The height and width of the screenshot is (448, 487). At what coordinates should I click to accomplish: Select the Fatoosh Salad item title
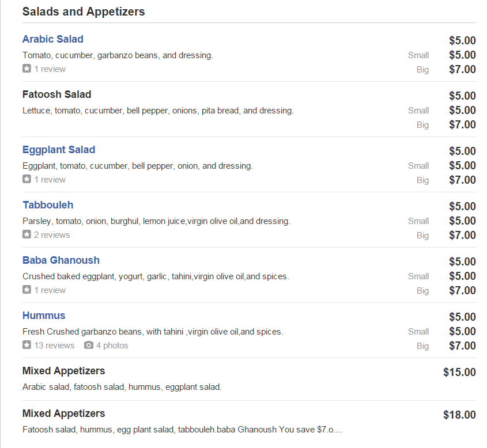(x=57, y=94)
